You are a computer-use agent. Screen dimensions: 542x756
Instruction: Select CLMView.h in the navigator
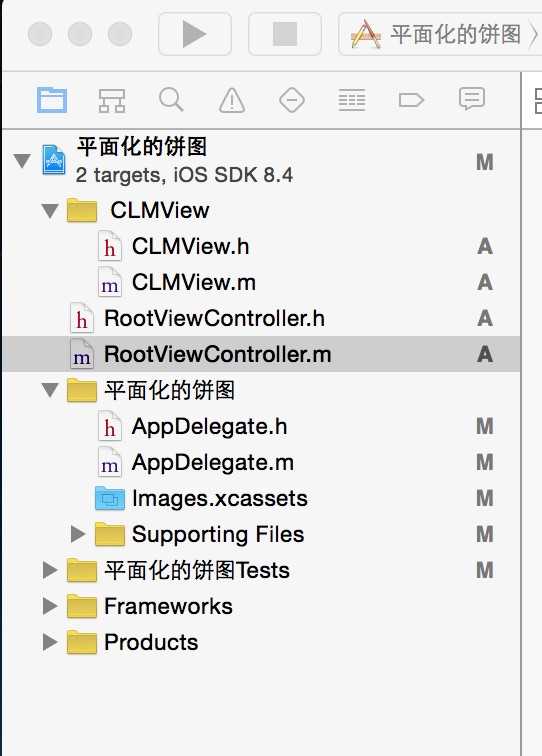tap(190, 246)
